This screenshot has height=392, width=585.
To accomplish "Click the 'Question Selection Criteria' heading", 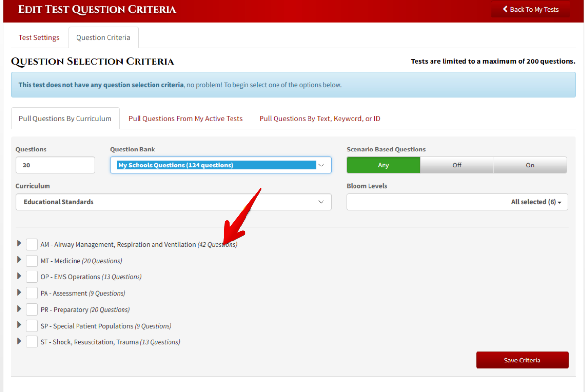I will point(92,61).
